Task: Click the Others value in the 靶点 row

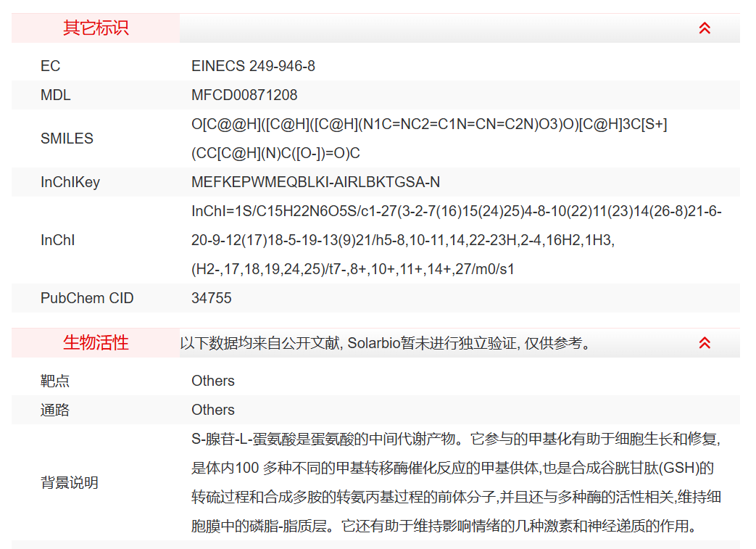Action: 213,381
